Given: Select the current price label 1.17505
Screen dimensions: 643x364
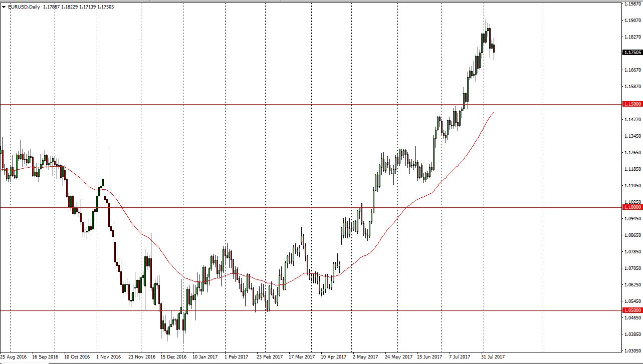Looking at the screenshot, I should pyautogui.click(x=632, y=53).
